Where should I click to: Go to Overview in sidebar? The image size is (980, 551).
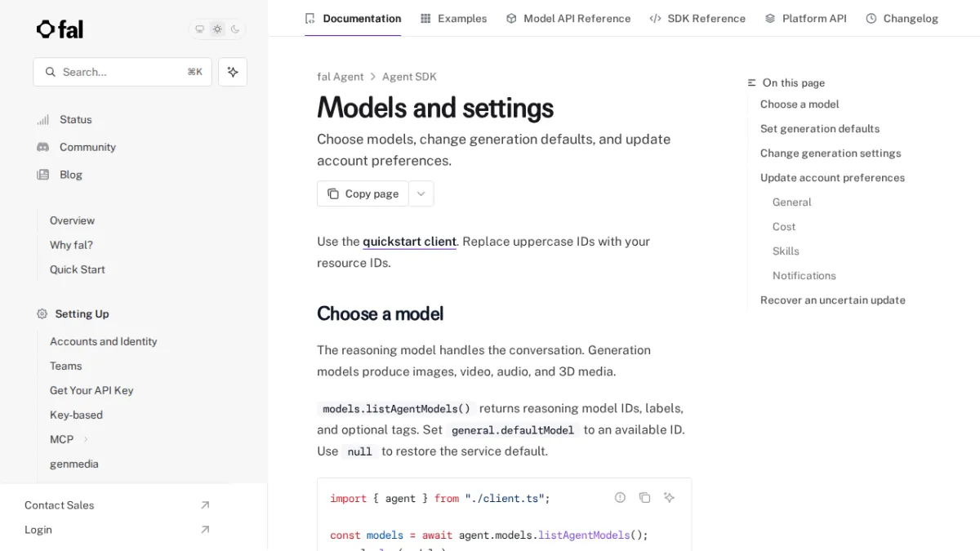point(72,220)
